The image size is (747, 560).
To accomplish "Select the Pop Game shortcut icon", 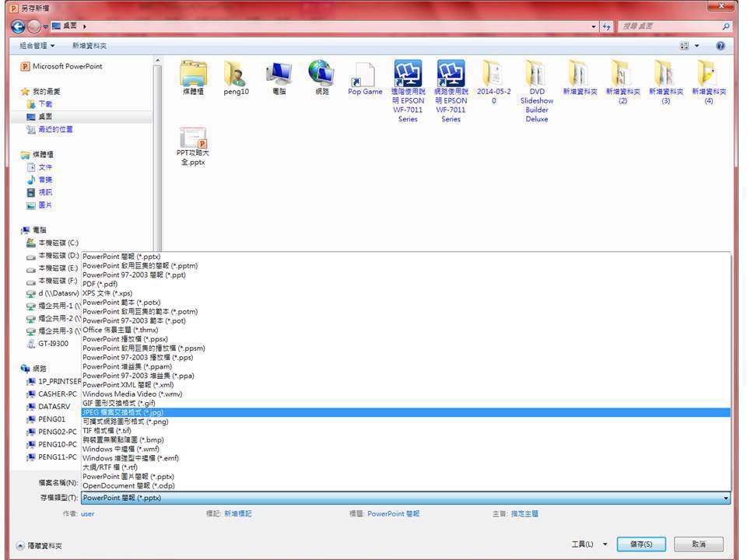I will click(365, 79).
